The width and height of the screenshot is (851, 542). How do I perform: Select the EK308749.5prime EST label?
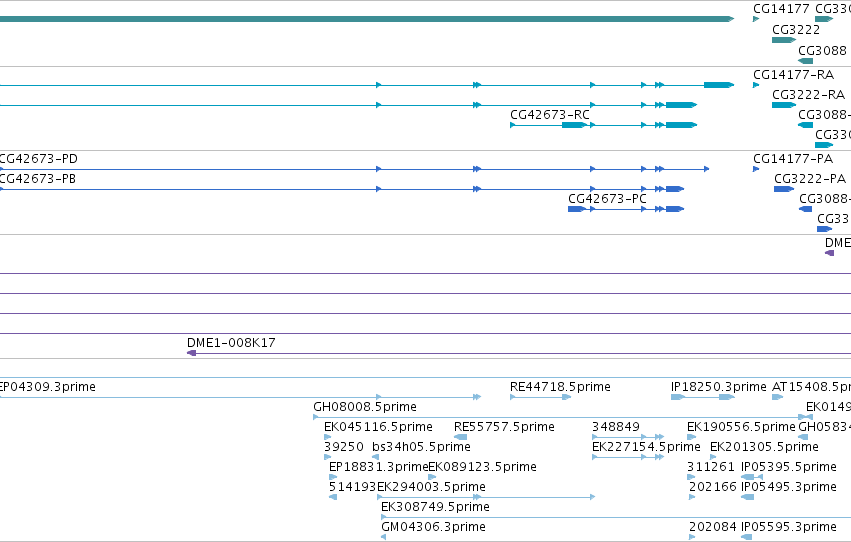click(x=435, y=507)
